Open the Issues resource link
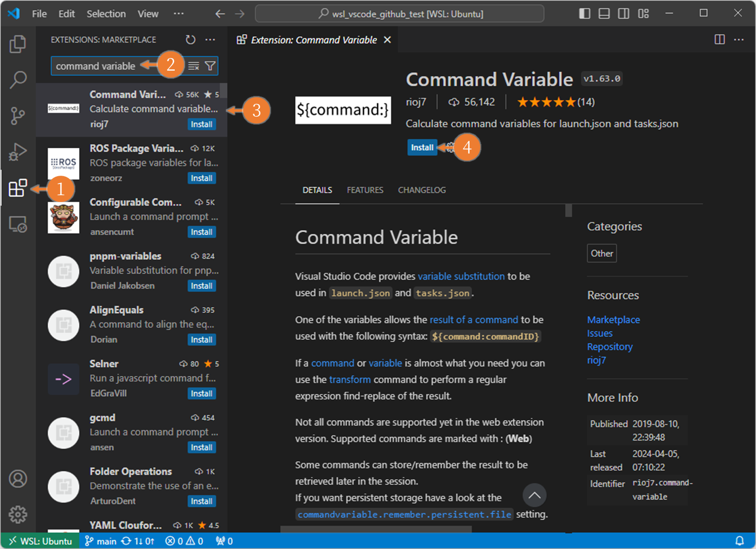Image resolution: width=756 pixels, height=549 pixels. click(600, 333)
